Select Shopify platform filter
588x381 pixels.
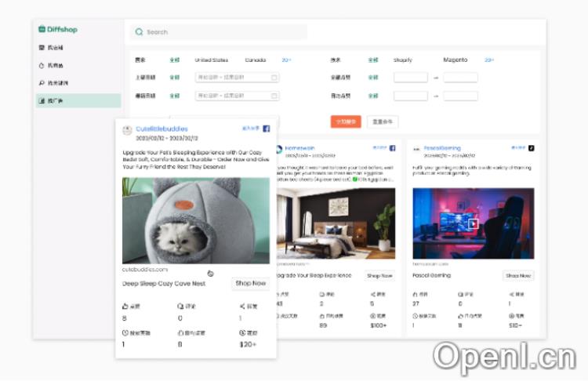(402, 60)
